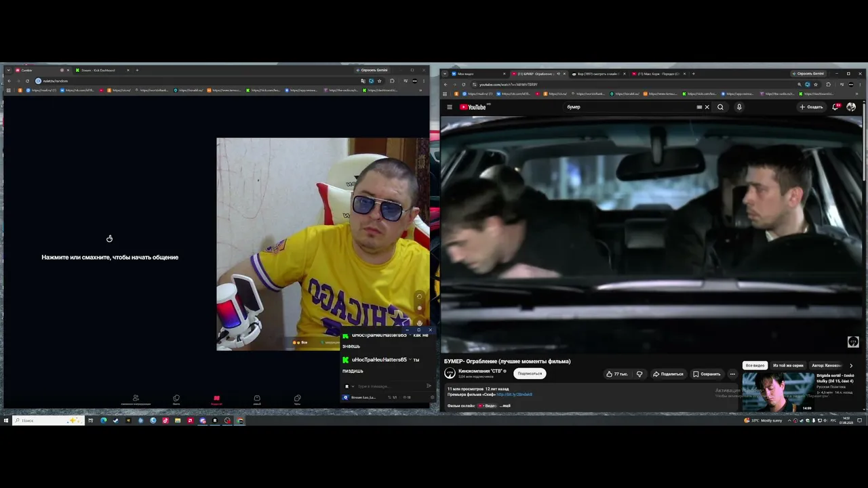The image size is (868, 488).
Task: Click Спросить Gemini in the YouTube window
Action: (x=808, y=73)
